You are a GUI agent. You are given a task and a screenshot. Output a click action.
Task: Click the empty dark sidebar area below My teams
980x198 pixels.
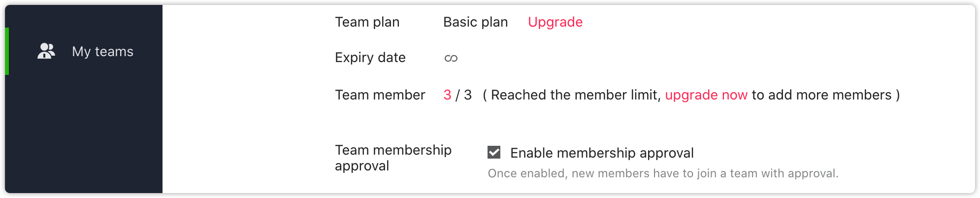84,133
